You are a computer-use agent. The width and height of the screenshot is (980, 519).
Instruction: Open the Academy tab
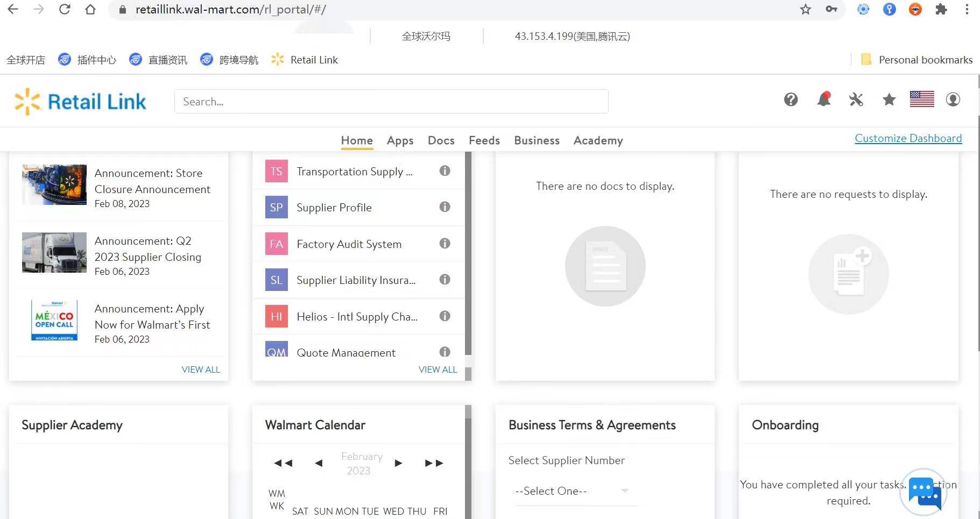598,140
